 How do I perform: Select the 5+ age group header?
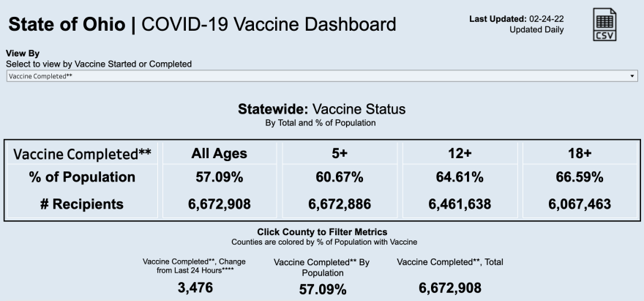(340, 154)
